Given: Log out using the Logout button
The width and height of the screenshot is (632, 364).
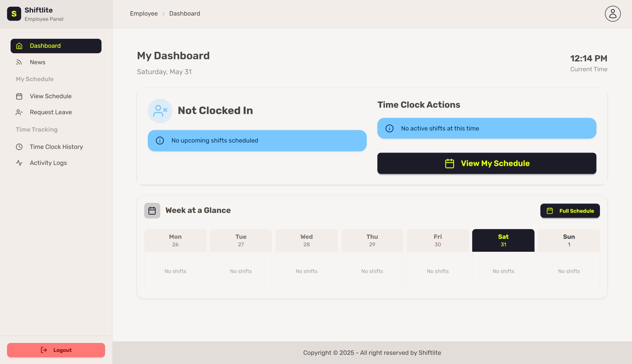Looking at the screenshot, I should 56,350.
